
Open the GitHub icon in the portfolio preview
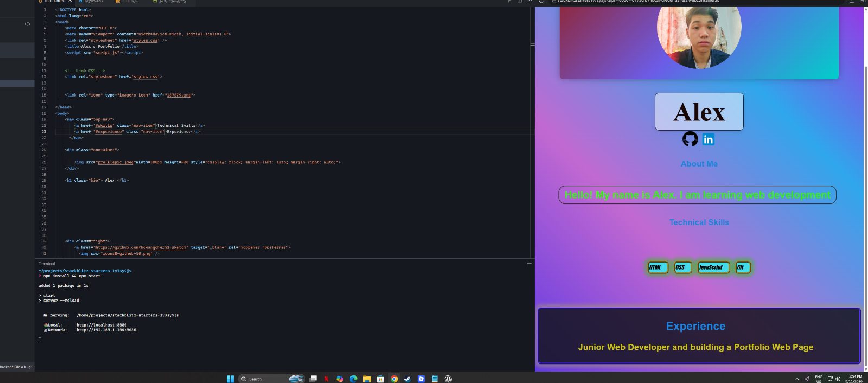690,139
